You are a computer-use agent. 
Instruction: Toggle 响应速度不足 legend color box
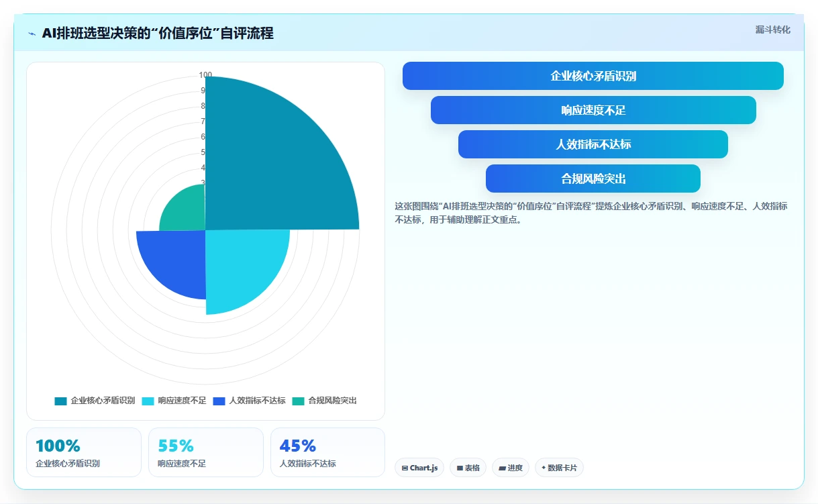pos(148,401)
